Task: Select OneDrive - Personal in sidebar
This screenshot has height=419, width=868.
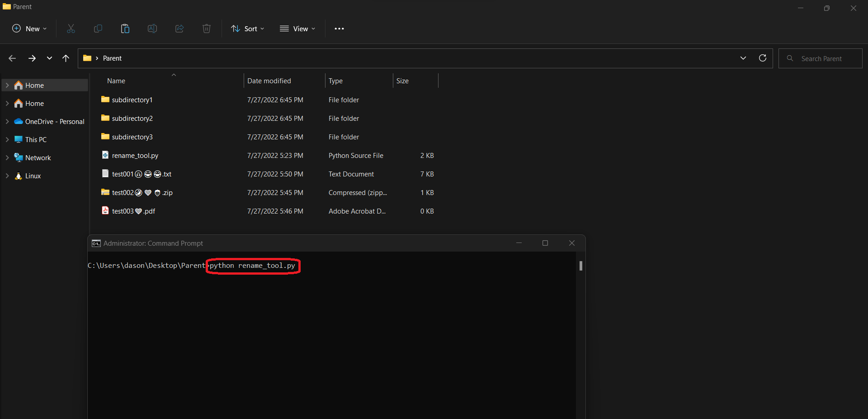Action: tap(54, 121)
